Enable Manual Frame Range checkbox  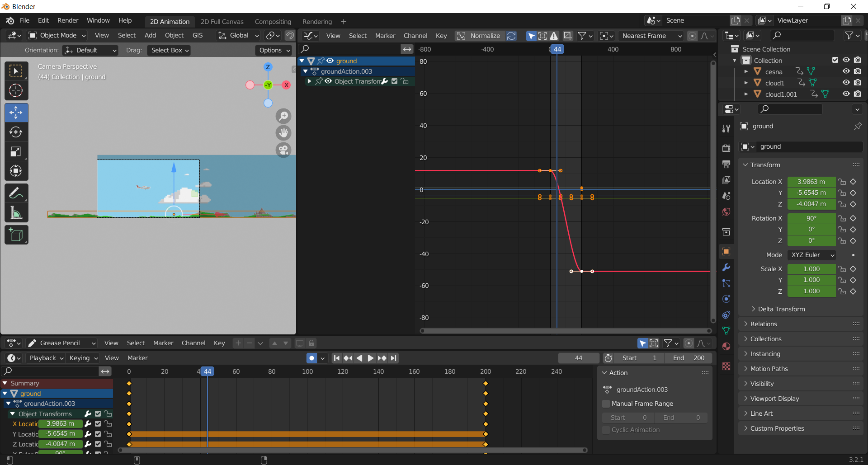point(606,404)
